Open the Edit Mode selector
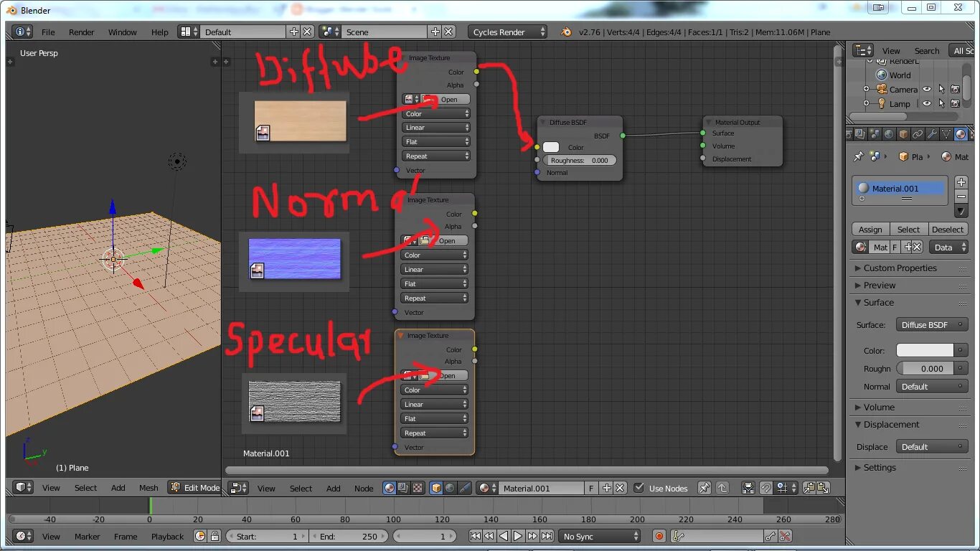The image size is (980, 551). click(x=195, y=488)
